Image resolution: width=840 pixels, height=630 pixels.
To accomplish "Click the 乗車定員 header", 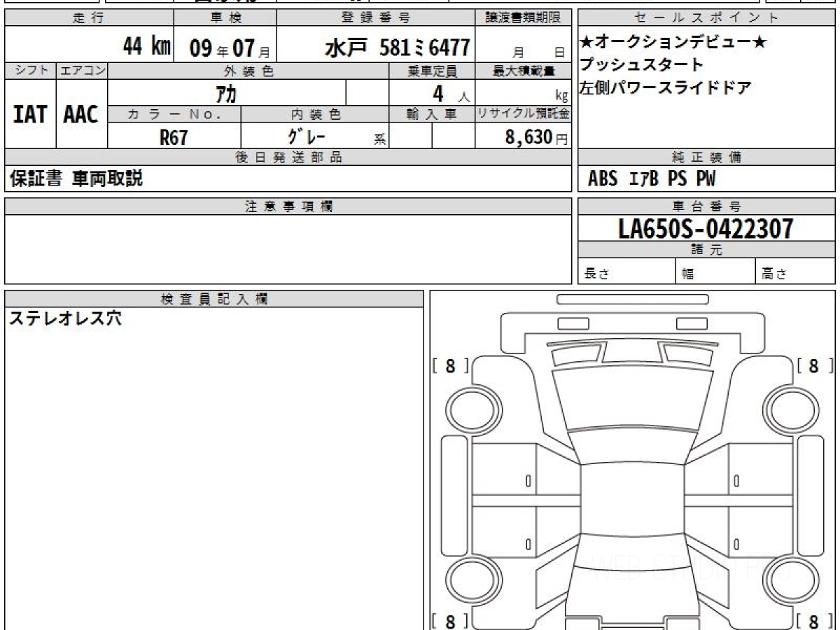I will point(432,71).
